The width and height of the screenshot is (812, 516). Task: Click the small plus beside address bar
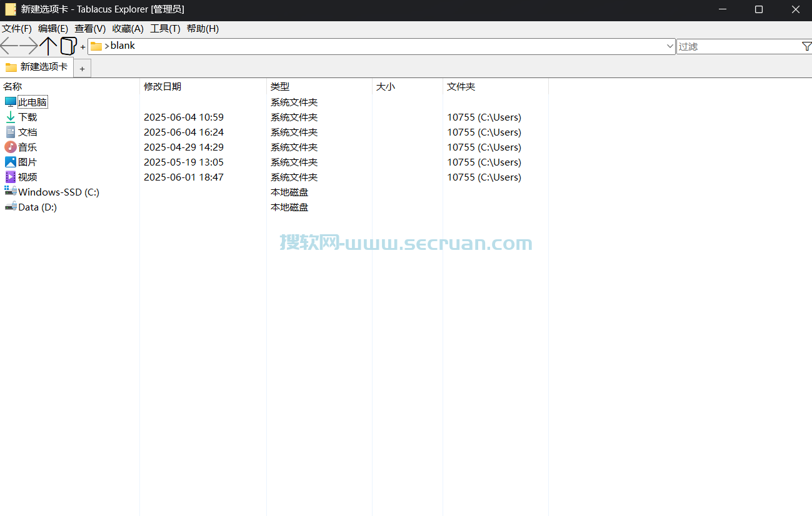(83, 47)
